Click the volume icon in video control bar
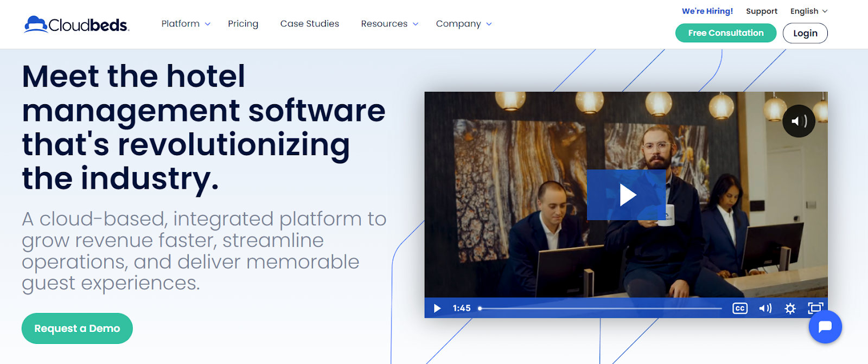Viewport: 868px width, 364px height. [x=765, y=308]
